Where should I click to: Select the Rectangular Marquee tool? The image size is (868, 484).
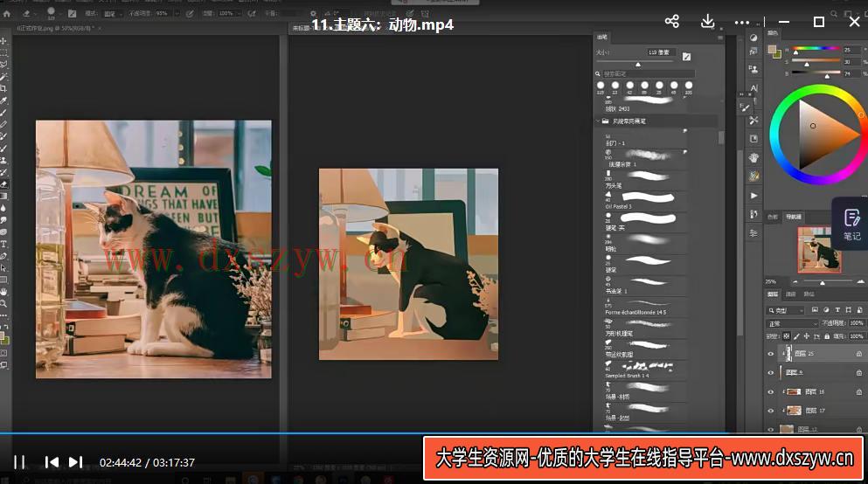pyautogui.click(x=3, y=52)
